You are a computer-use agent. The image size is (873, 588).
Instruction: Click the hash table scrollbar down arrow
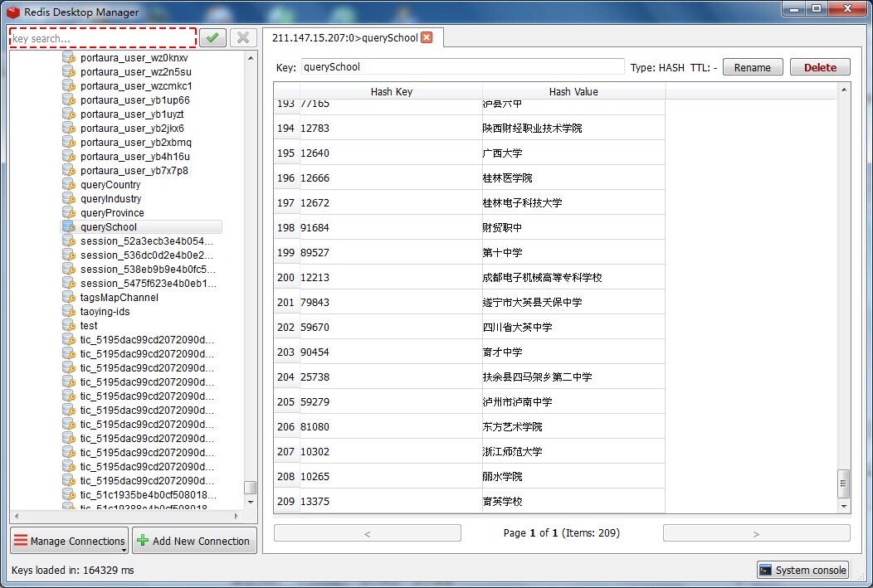(x=843, y=506)
